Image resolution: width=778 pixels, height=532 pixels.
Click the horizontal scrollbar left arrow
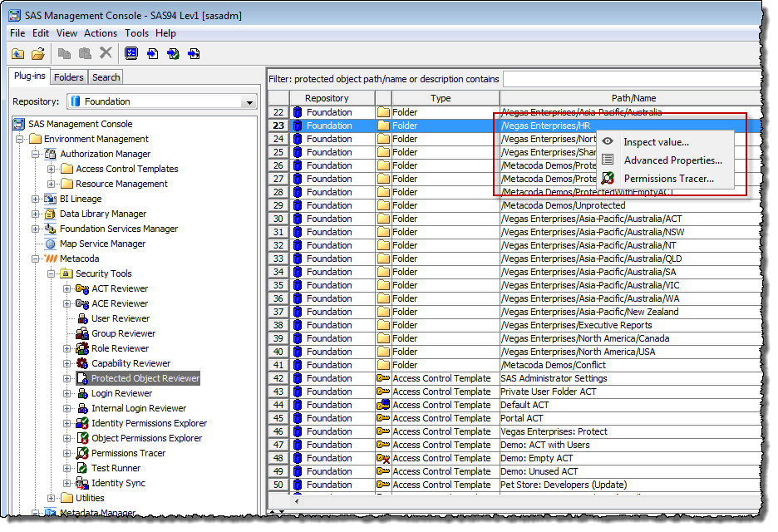pyautogui.click(x=297, y=501)
